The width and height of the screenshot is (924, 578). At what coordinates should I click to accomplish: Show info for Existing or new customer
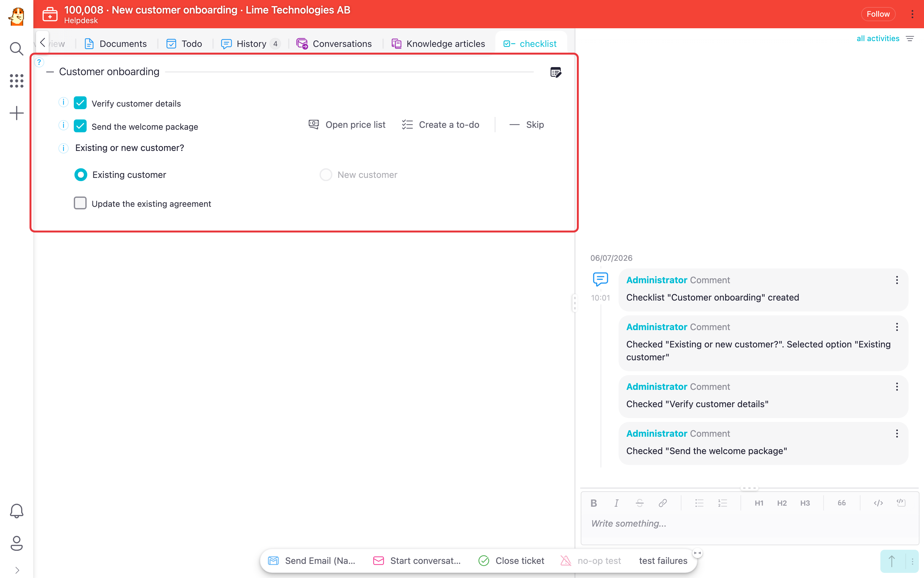coord(64,148)
